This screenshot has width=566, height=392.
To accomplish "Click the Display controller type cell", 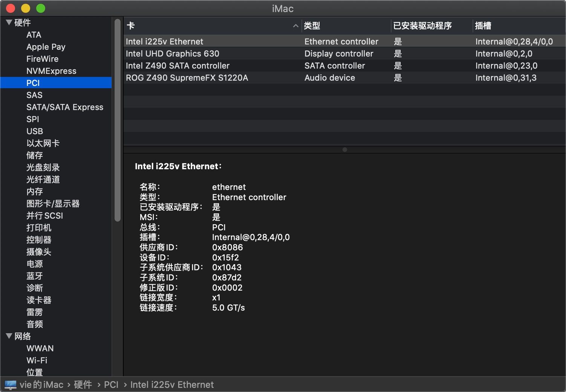I will click(339, 54).
